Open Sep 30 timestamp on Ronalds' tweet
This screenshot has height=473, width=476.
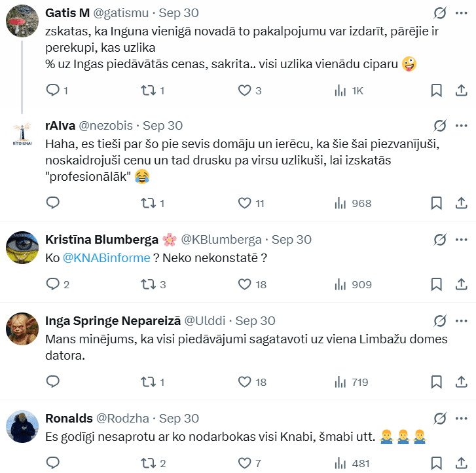(x=179, y=418)
